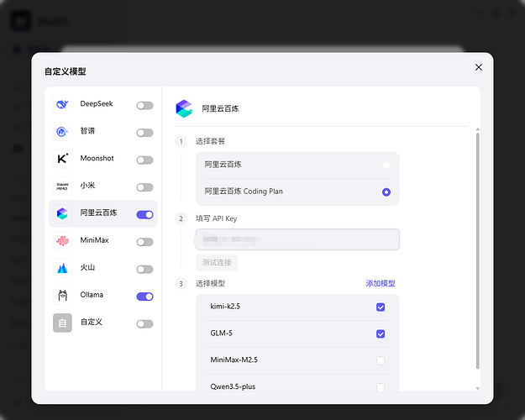Select DeepSeek provider name in list
Screen dimensions: 525x420
[x=97, y=104]
